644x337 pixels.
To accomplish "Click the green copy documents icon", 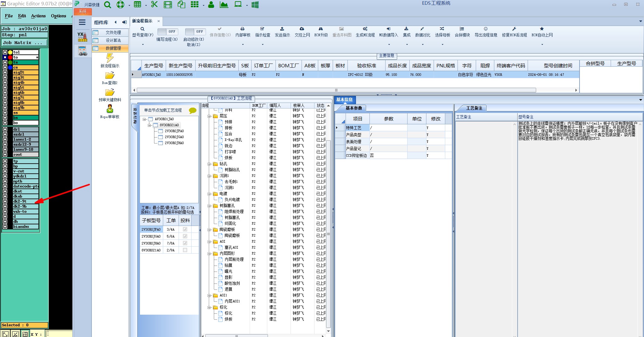I will (x=181, y=5).
